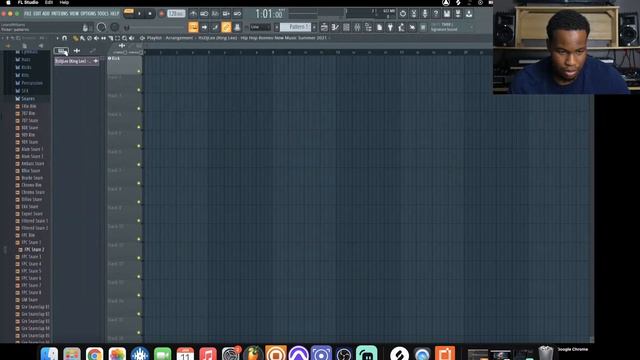The image size is (640, 360).
Task: Click the tempo 120 BPM field
Action: pos(176,13)
